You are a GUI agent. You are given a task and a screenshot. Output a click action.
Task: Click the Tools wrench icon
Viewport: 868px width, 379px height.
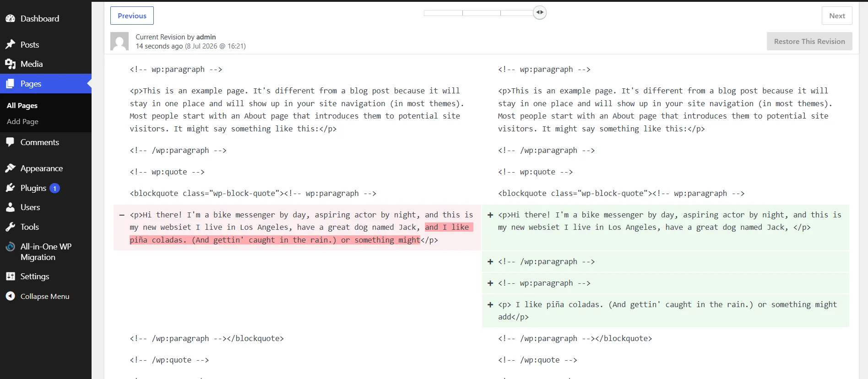pyautogui.click(x=10, y=227)
